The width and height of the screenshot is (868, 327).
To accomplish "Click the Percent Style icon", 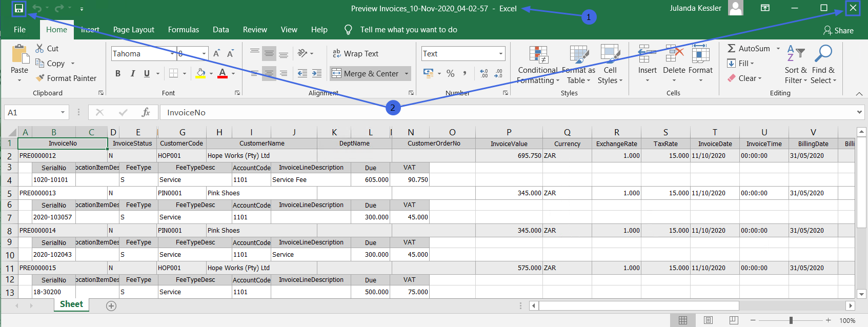I will click(450, 73).
